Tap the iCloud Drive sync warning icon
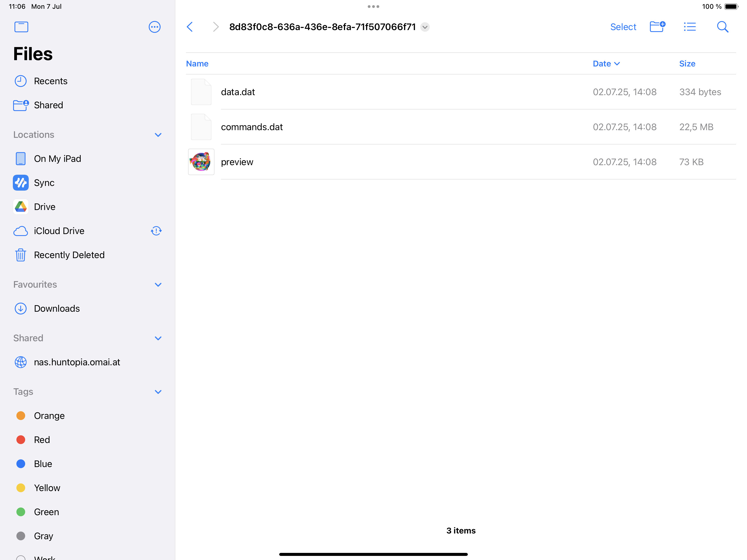 [x=156, y=231]
